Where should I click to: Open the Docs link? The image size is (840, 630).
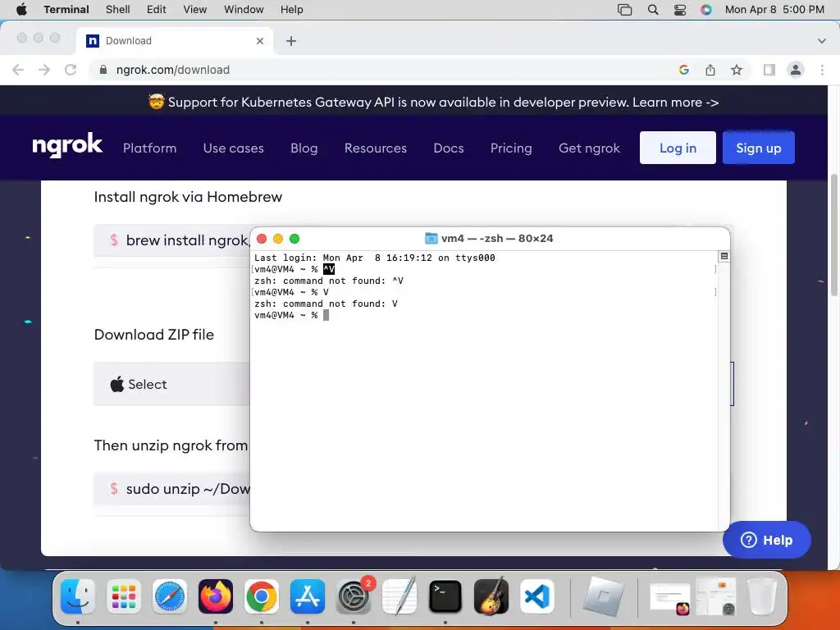[x=449, y=148]
